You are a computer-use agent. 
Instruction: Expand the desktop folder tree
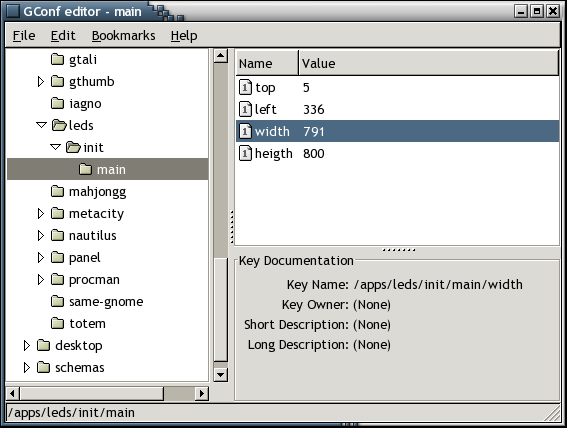26,346
